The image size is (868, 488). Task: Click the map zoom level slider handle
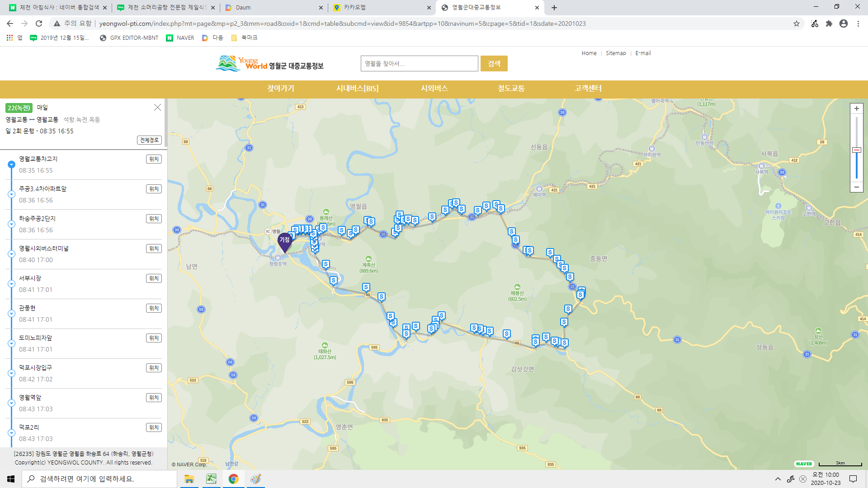coord(856,150)
